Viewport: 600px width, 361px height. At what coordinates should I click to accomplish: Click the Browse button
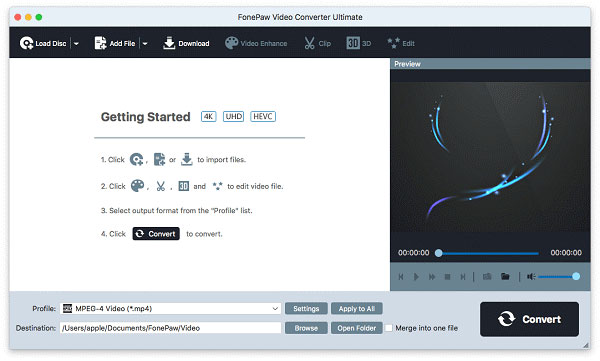[306, 328]
